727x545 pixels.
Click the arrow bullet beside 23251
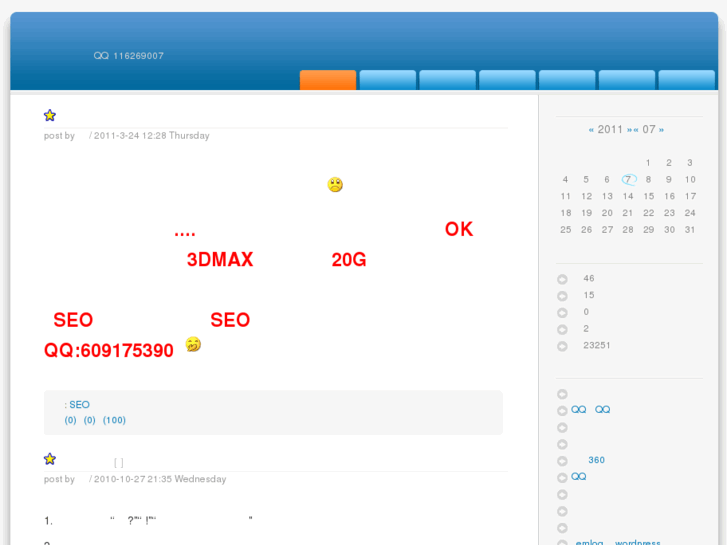562,346
